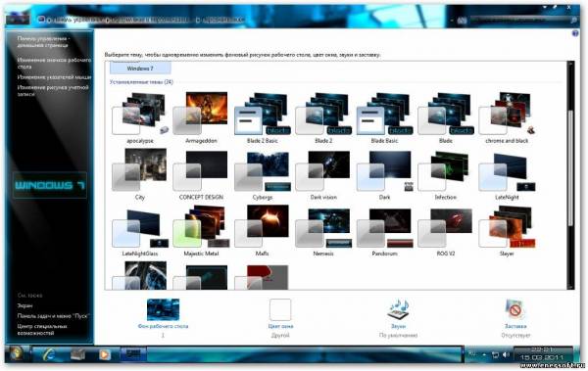Image resolution: width=588 pixels, height=371 pixels.
Task: Open the Desktop Background icon
Action: tap(163, 309)
